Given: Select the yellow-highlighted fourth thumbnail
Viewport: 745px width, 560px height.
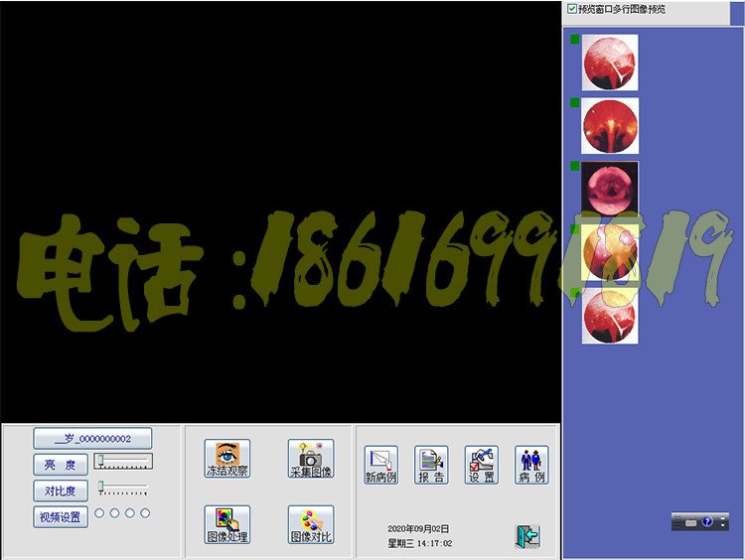Looking at the screenshot, I should click(x=610, y=252).
